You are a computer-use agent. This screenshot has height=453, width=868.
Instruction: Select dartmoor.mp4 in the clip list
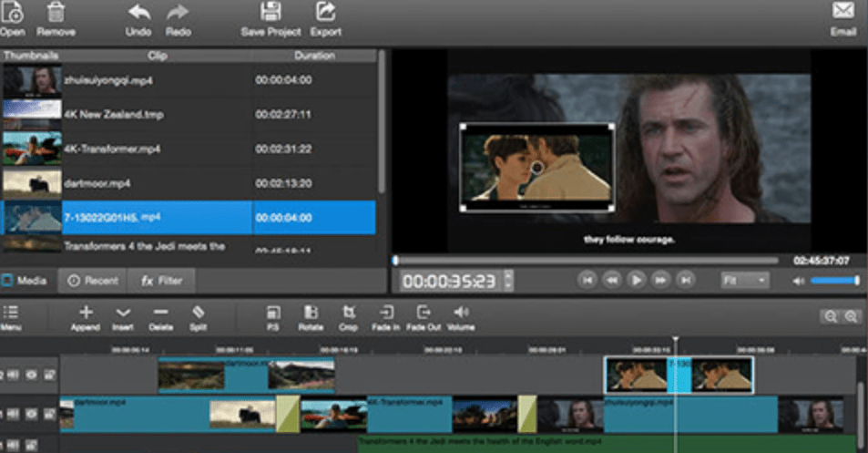[189, 183]
